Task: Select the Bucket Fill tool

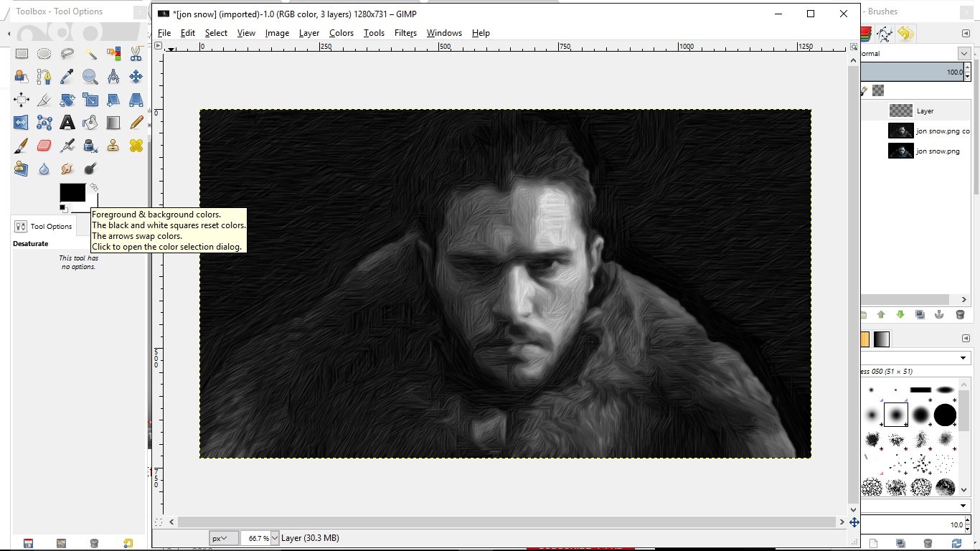Action: point(90,123)
